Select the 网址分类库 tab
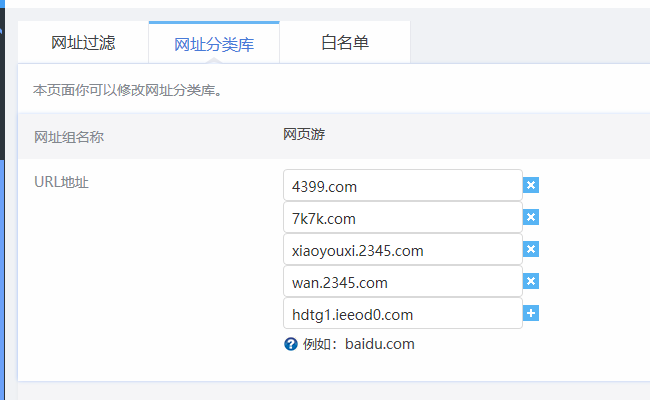Image resolution: width=650 pixels, height=400 pixels. (214, 43)
